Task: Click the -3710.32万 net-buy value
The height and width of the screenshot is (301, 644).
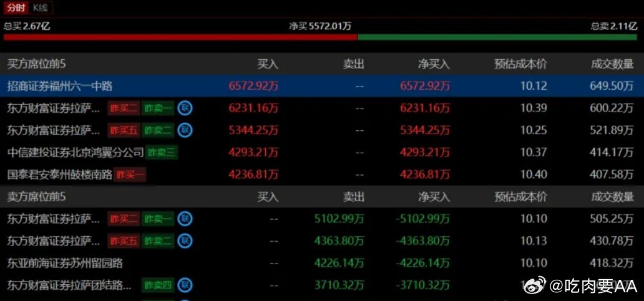Action: (423, 285)
